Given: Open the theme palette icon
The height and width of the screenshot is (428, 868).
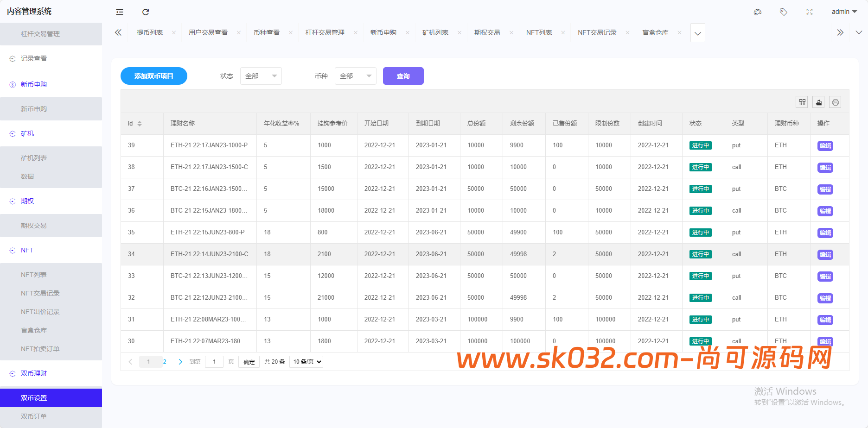Looking at the screenshot, I should 758,12.
